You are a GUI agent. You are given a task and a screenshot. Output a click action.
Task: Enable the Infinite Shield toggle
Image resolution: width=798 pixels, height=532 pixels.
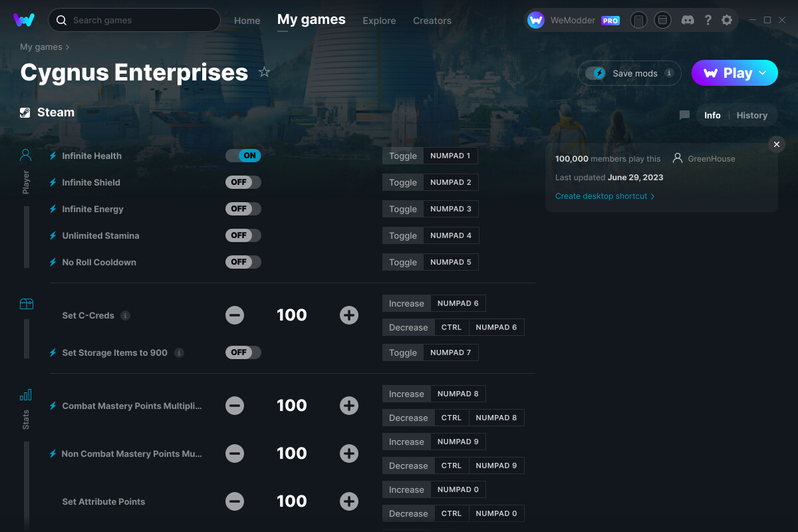tap(243, 182)
